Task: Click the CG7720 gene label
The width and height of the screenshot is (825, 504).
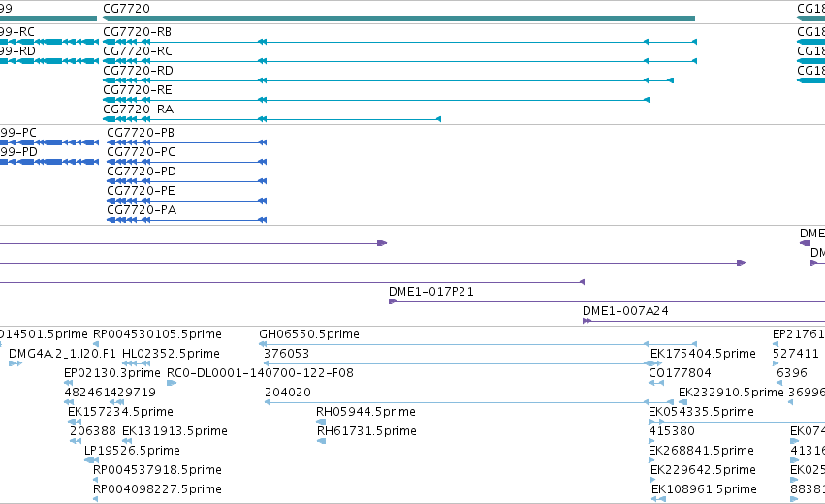Action: tap(126, 9)
